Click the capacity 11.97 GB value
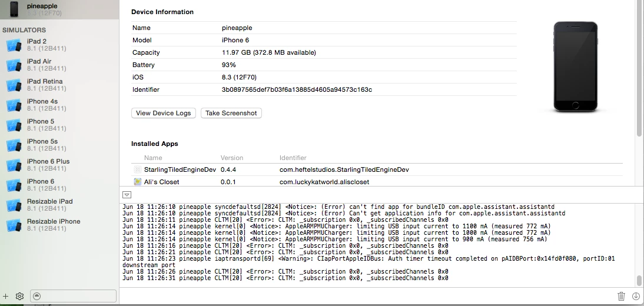644x306 pixels. (268, 52)
